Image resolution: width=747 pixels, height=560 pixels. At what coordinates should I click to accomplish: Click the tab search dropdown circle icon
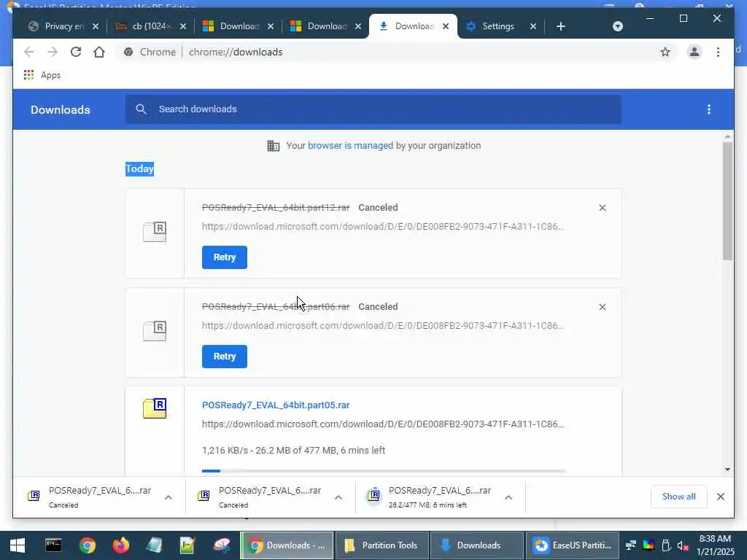tap(617, 26)
